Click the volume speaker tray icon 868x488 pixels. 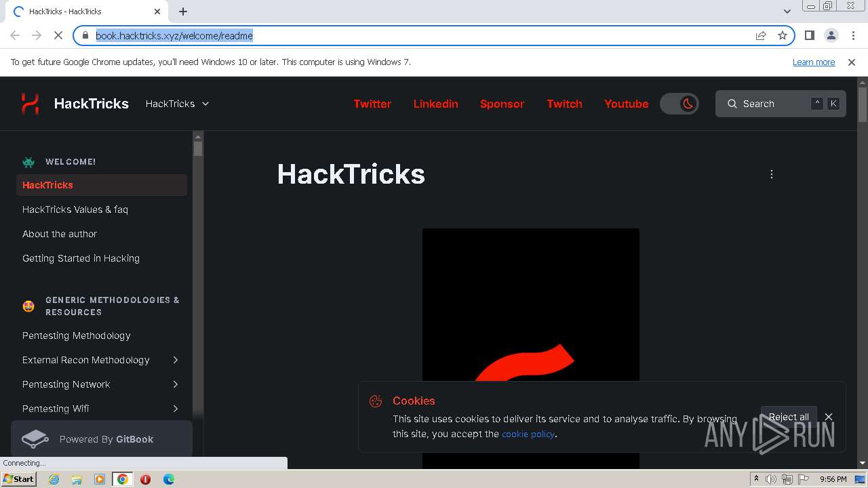(x=771, y=479)
